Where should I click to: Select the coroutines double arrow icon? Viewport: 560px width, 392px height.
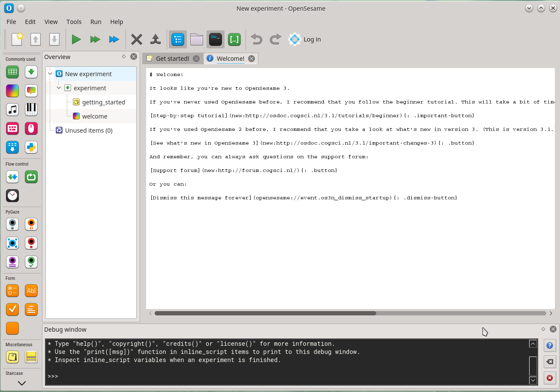12,177
